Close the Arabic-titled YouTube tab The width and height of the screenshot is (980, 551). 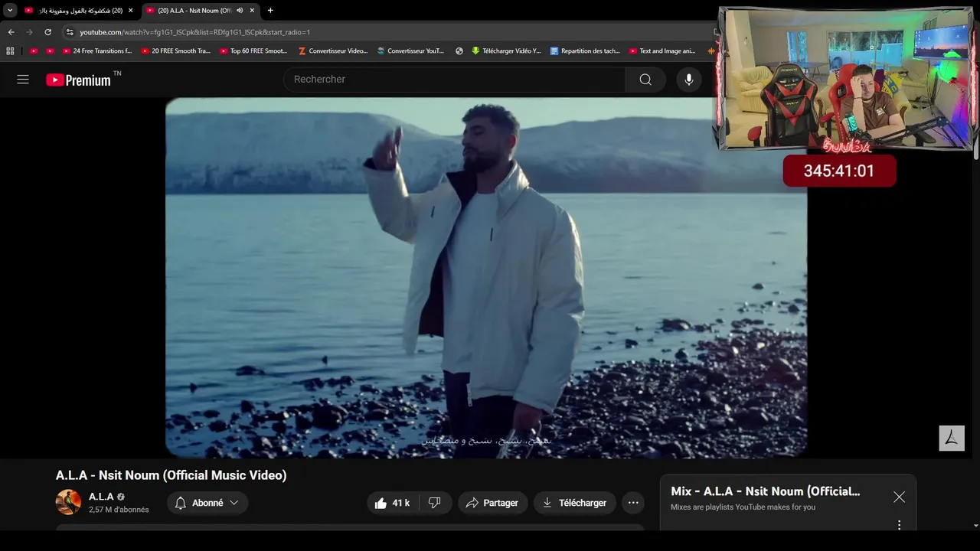point(131,11)
